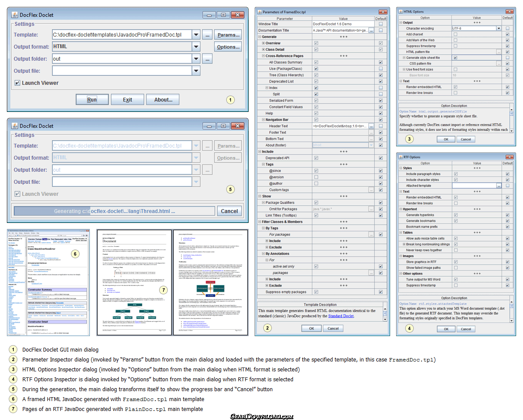Collapse the Other options group in RTF Options

point(401,273)
